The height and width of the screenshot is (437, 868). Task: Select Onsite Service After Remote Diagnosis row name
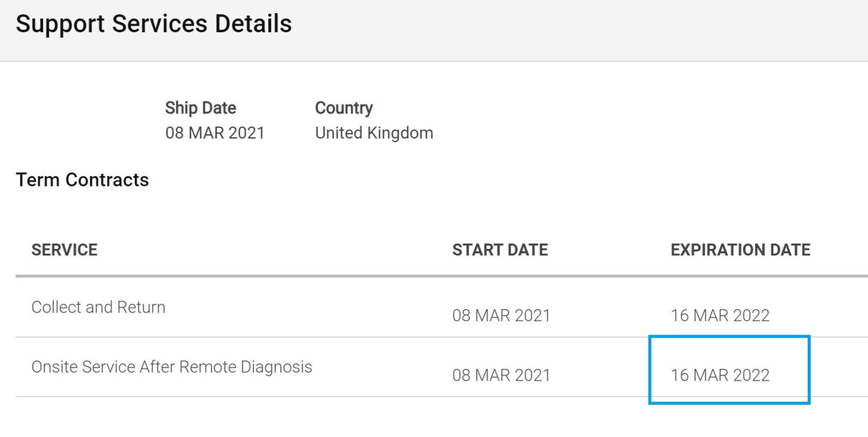pyautogui.click(x=172, y=367)
